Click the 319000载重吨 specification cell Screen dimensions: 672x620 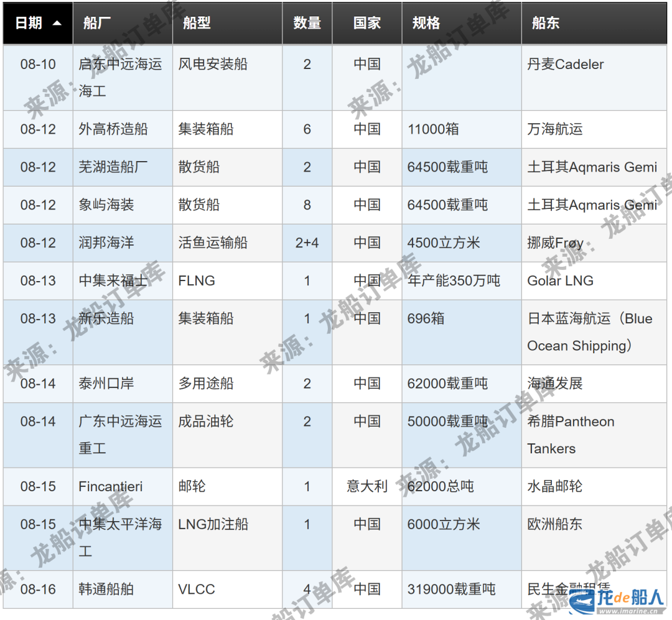(x=462, y=589)
